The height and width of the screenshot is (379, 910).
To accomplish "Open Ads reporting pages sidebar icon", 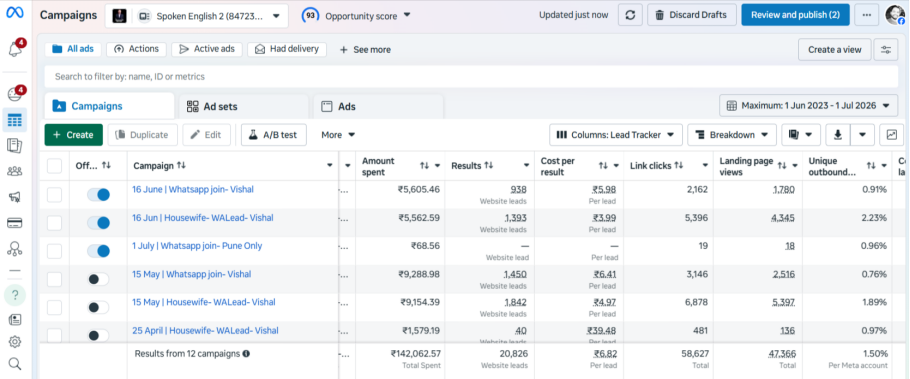I will tap(15, 146).
